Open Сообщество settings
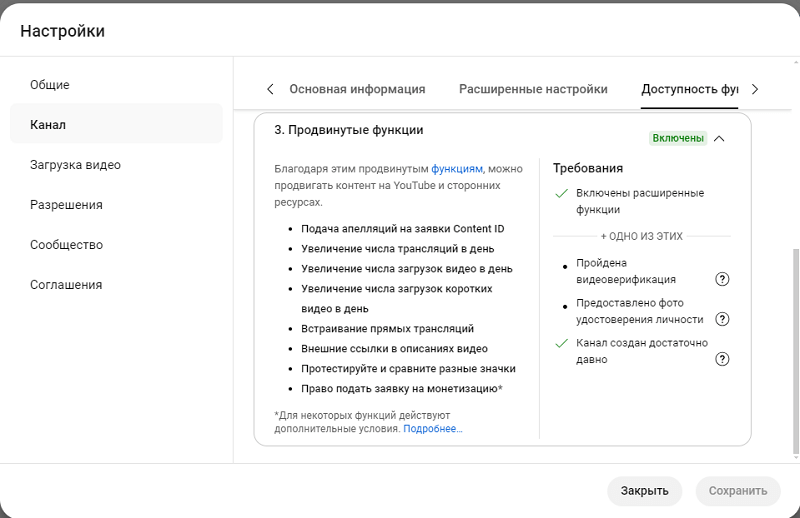The image size is (800, 518). [116, 244]
